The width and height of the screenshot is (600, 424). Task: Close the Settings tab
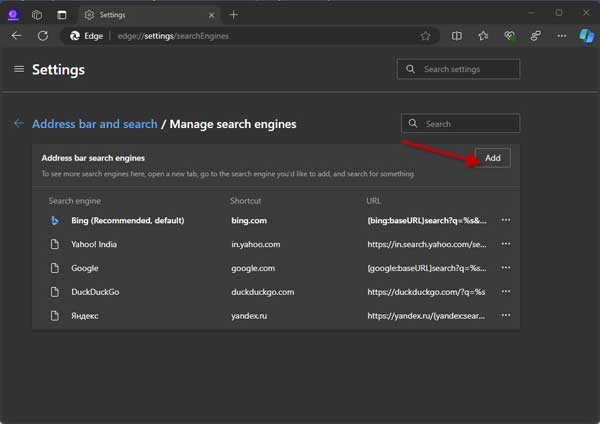click(x=212, y=15)
